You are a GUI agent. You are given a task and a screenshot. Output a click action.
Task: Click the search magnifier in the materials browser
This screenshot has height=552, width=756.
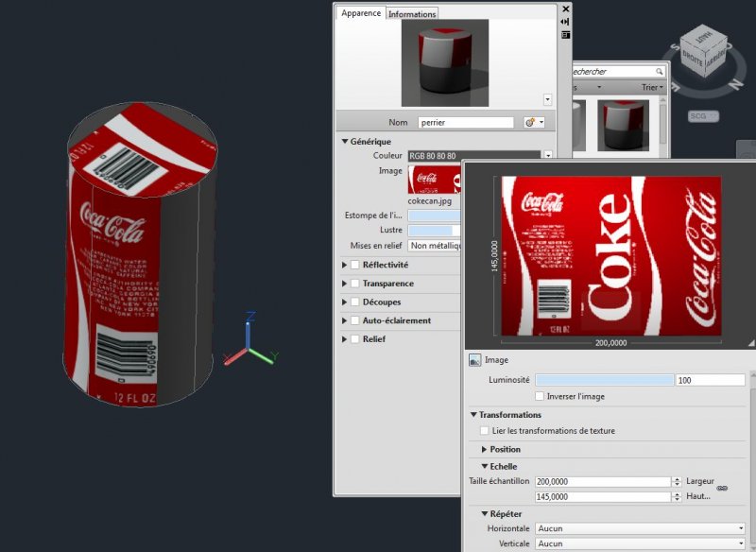coord(659,72)
